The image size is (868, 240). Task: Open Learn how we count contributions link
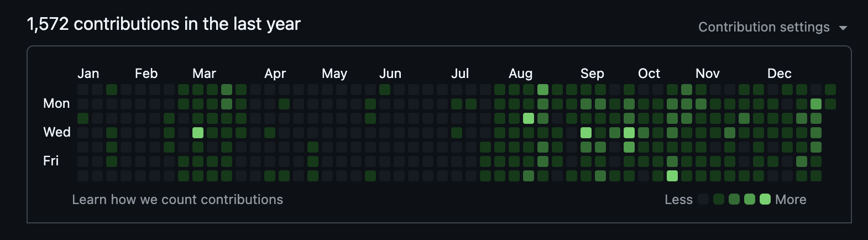click(177, 200)
